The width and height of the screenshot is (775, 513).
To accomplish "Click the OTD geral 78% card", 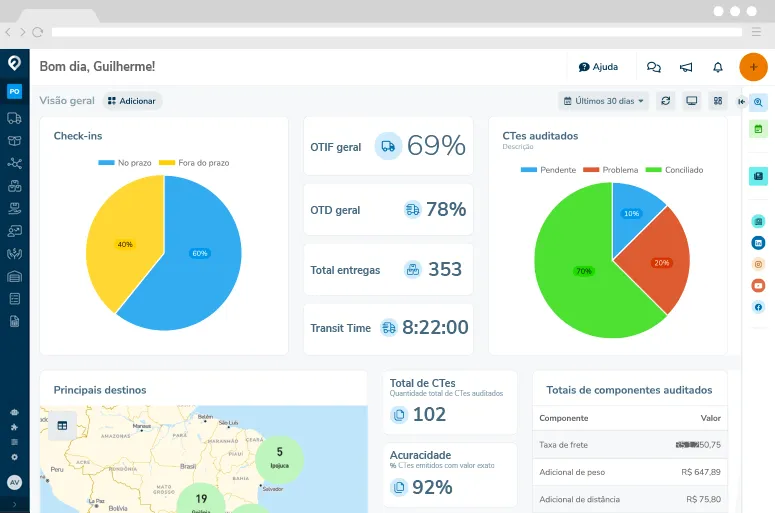I will tap(388, 210).
